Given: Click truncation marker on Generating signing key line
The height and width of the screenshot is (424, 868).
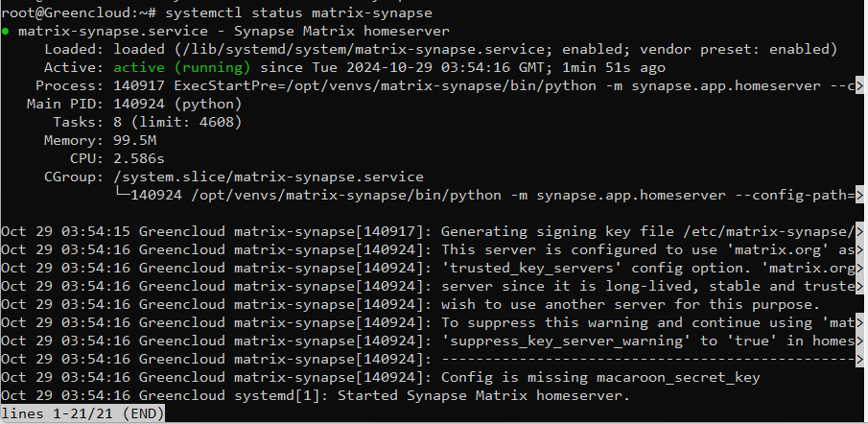Looking at the screenshot, I should pos(859,231).
